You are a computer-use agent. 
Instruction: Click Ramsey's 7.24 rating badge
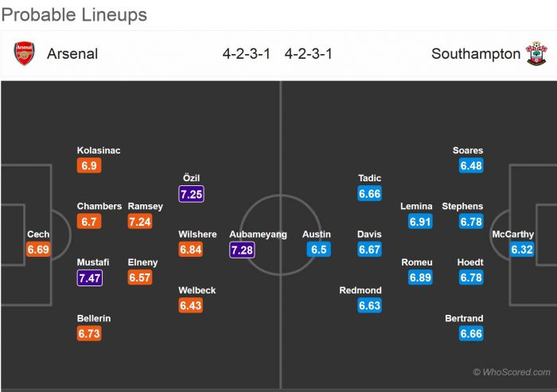(139, 222)
